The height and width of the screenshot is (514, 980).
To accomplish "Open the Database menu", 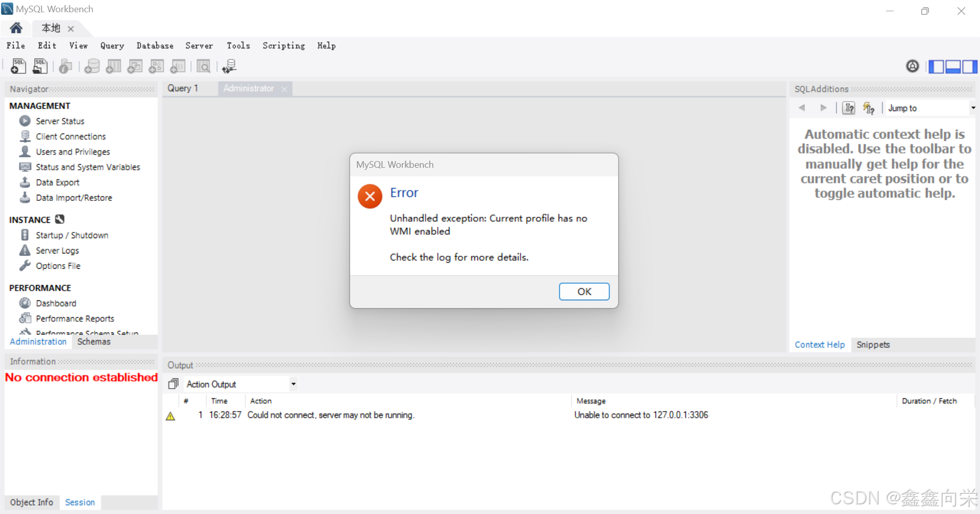I will (x=155, y=46).
